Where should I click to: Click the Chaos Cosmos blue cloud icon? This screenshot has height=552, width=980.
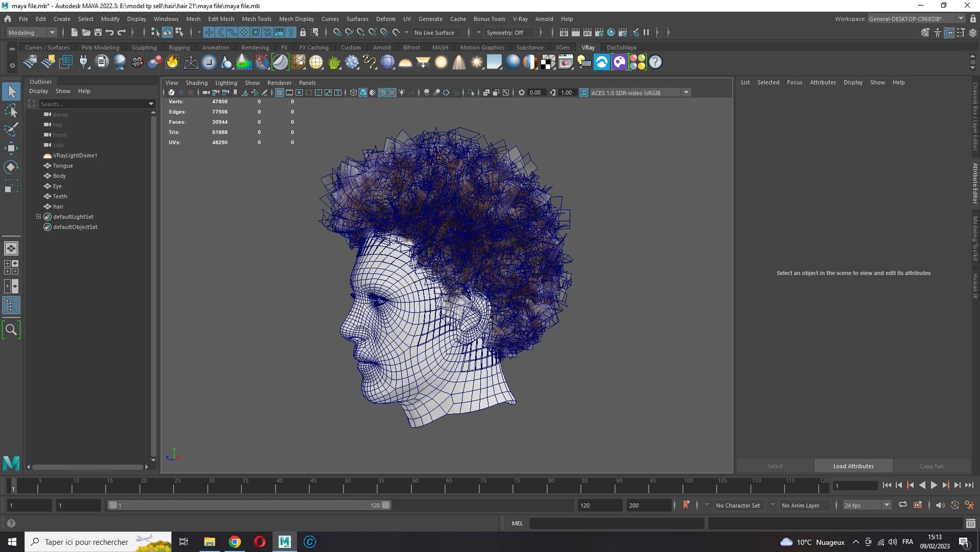tap(602, 62)
